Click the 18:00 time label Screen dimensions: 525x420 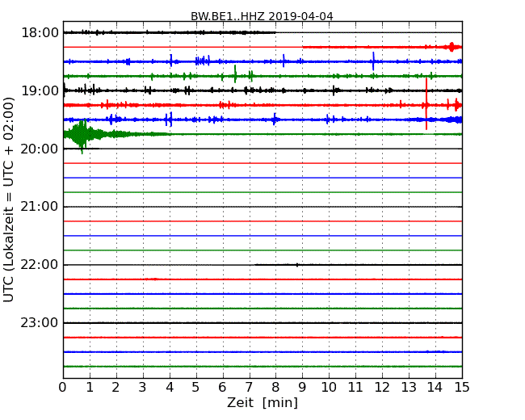40,33
